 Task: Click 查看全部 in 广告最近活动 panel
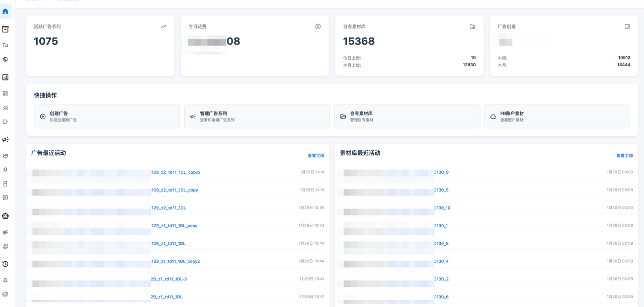pos(316,156)
